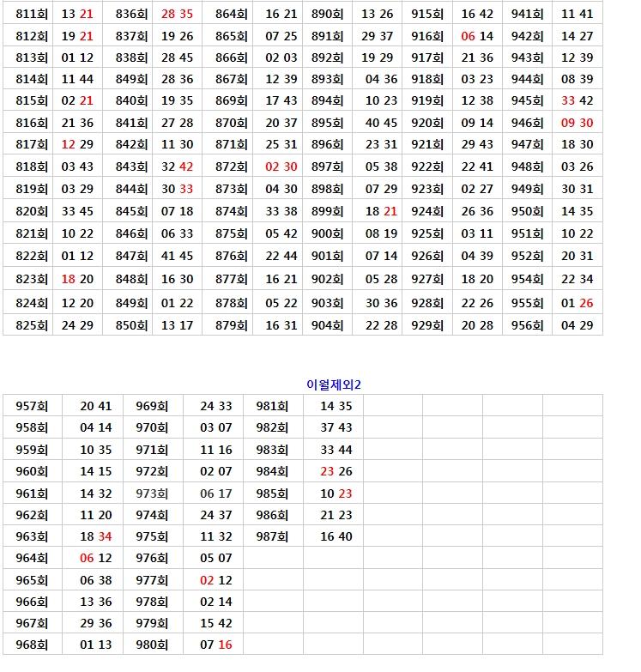Viewport: 641px width, 672px height.
Task: Select the 900회 round cell
Action: 327,233
